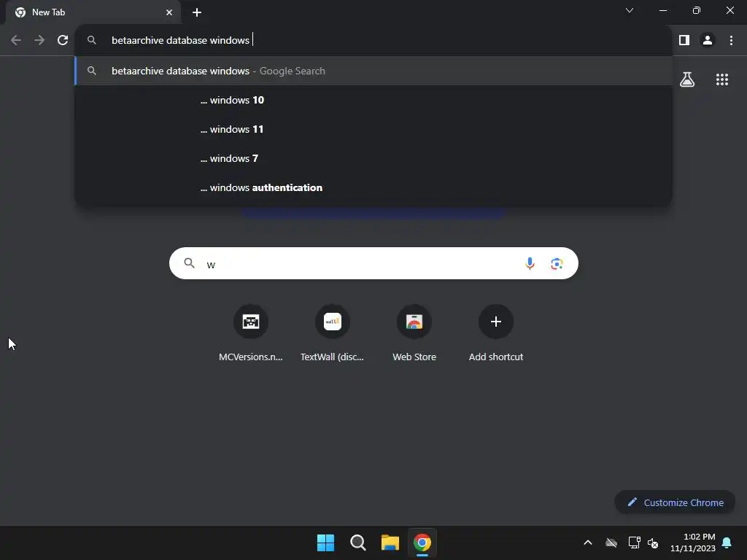Click the Add shortcut button
This screenshot has height=560, width=747.
pos(496,332)
